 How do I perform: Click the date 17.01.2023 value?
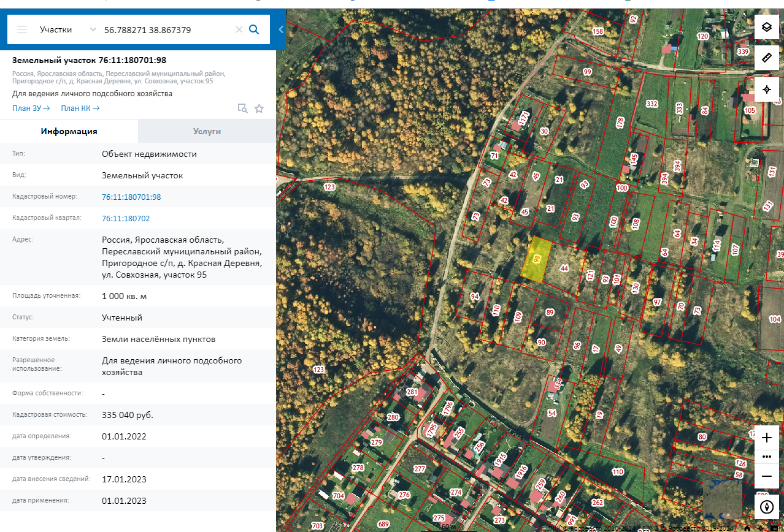point(124,479)
